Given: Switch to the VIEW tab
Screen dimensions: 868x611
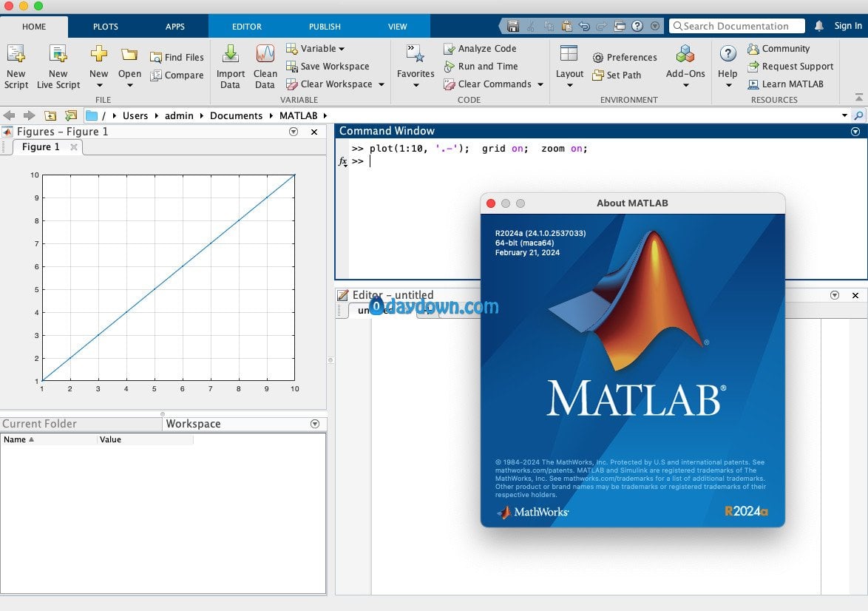Looking at the screenshot, I should pyautogui.click(x=398, y=27).
